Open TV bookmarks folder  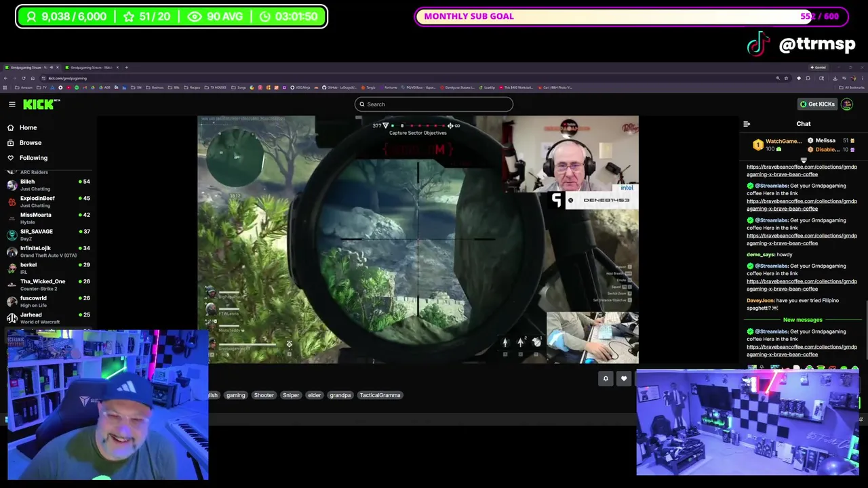point(41,87)
